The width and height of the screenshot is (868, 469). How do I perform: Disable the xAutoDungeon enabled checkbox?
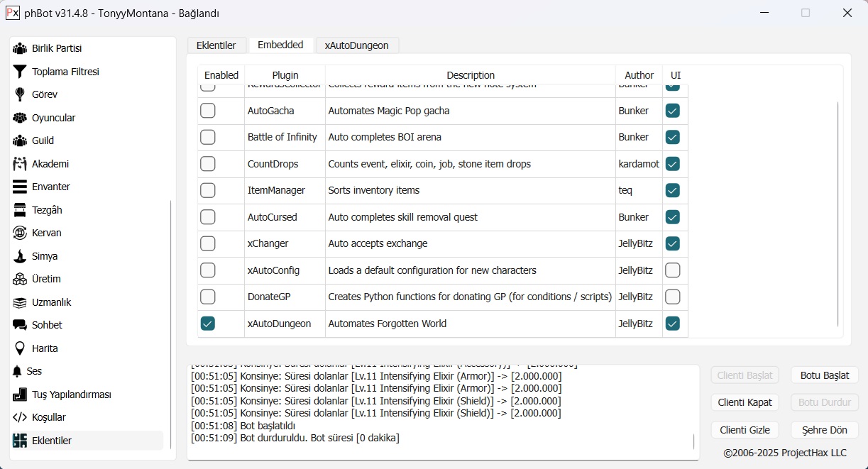point(207,324)
